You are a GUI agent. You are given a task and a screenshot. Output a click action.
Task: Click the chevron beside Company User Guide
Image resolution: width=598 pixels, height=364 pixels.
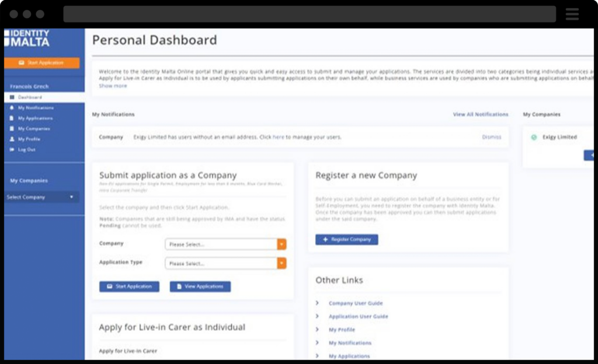pos(317,303)
